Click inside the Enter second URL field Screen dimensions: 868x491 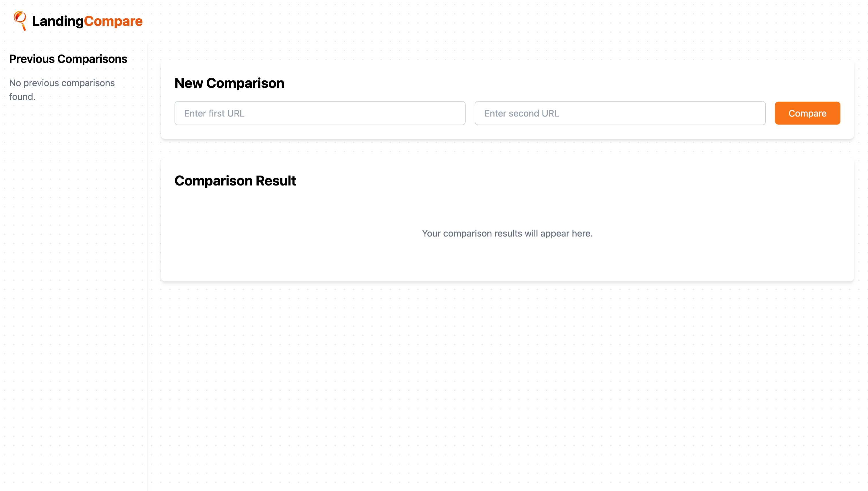coord(620,113)
